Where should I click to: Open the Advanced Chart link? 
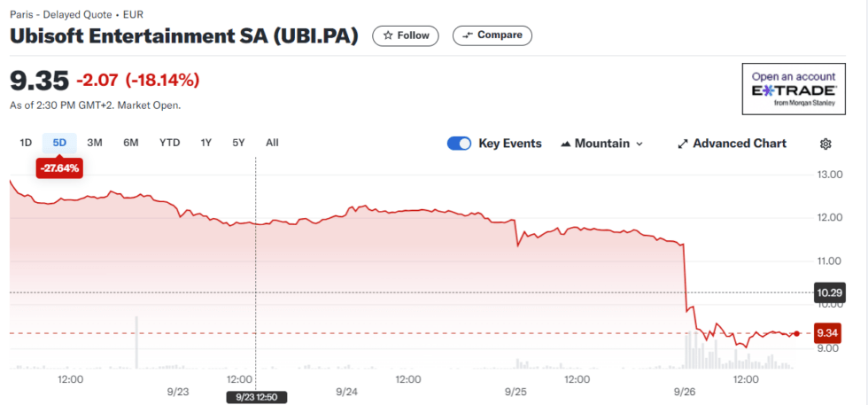(739, 144)
